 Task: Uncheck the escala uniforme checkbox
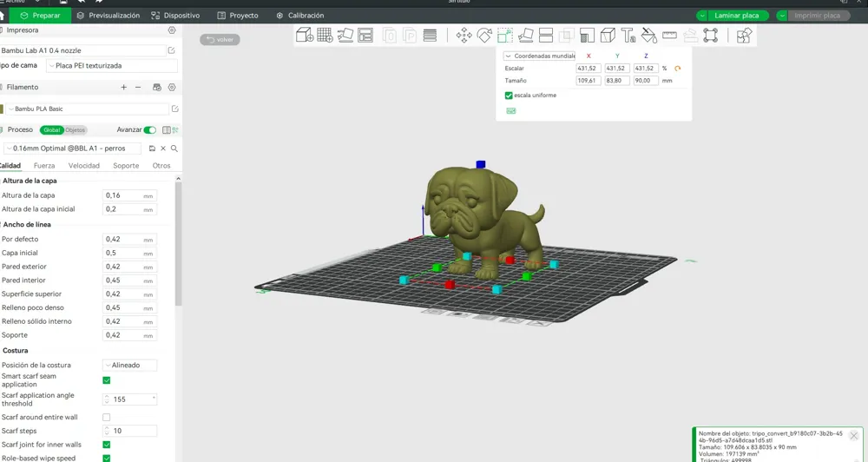tap(509, 96)
